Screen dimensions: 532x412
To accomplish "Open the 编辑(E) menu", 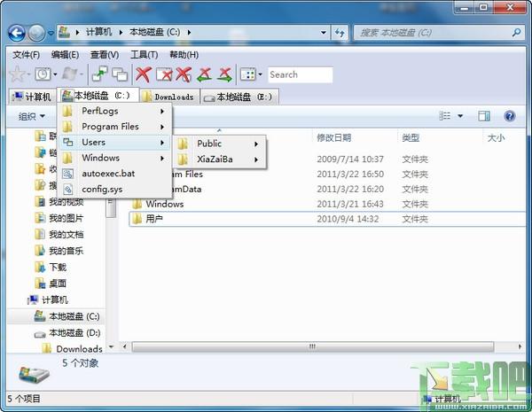I will [x=65, y=55].
